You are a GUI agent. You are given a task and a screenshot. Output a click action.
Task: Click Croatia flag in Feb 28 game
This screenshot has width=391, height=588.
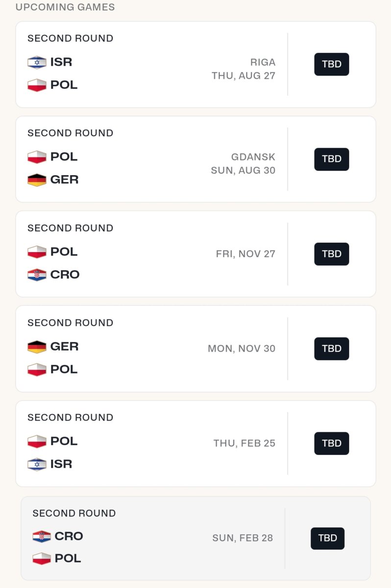coord(42,536)
